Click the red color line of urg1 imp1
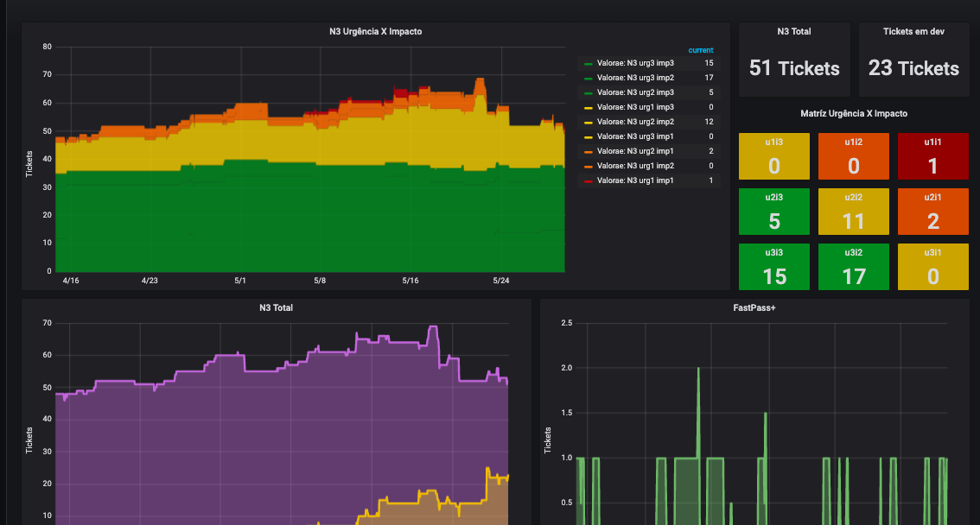Screen dimensions: 980x525 [x=589, y=181]
